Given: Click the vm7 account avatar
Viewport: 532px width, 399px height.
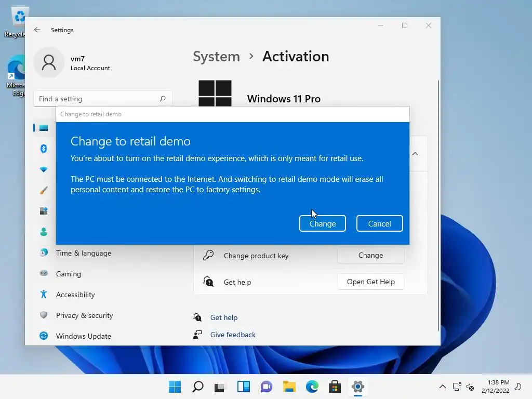Looking at the screenshot, I should 49,63.
